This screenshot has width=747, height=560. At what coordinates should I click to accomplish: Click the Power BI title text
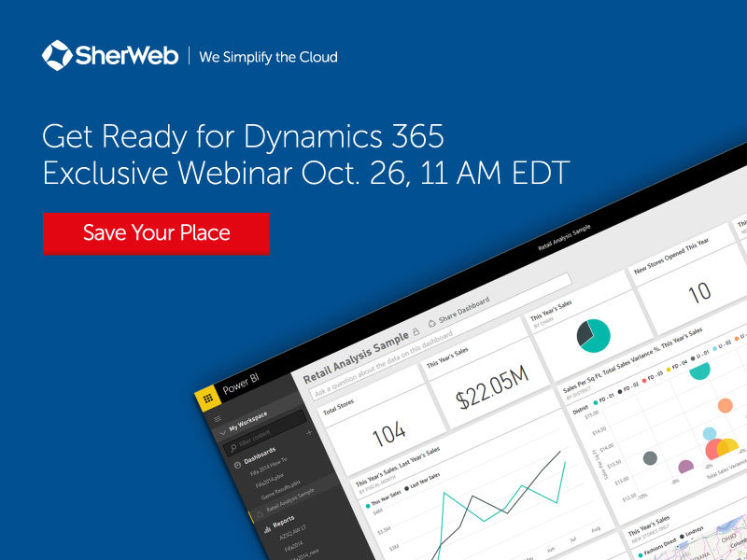(x=241, y=383)
